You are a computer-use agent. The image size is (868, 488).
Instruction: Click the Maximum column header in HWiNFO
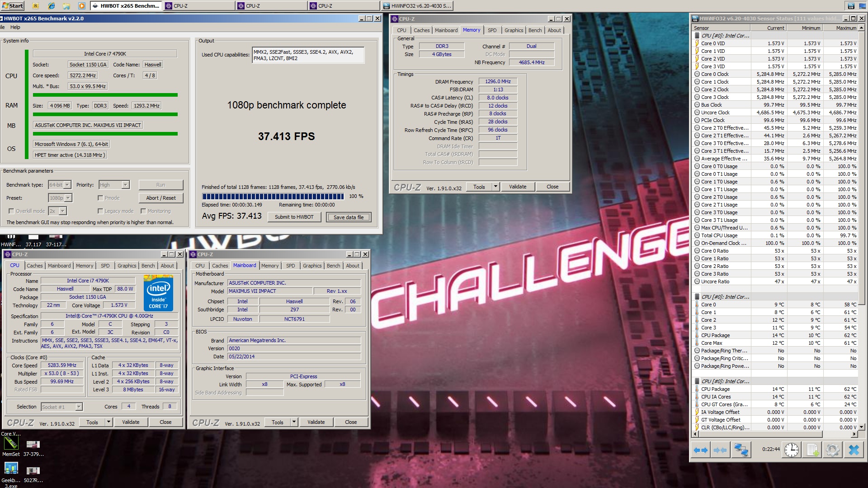pyautogui.click(x=840, y=28)
